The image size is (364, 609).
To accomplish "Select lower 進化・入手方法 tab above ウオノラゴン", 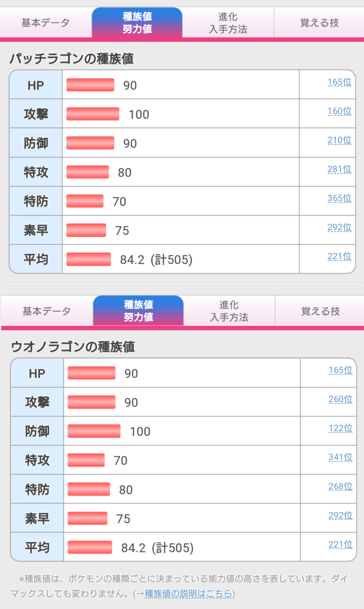I will point(229,311).
